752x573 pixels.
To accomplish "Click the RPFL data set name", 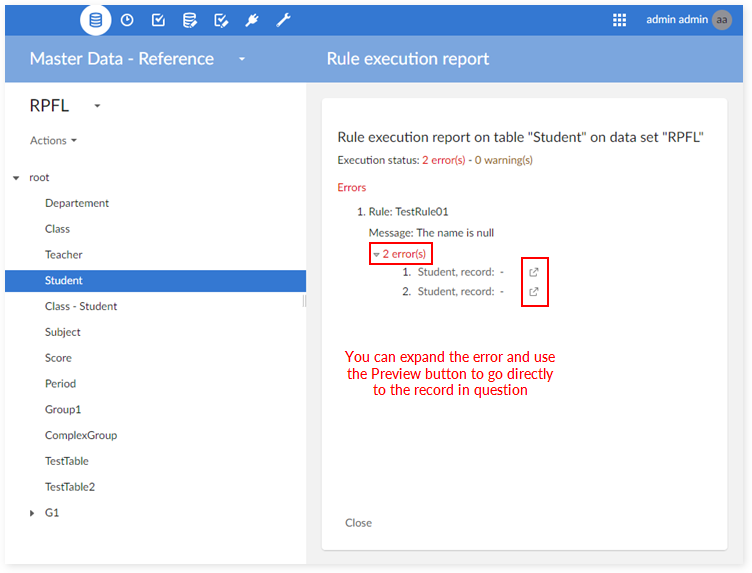I will point(49,105).
